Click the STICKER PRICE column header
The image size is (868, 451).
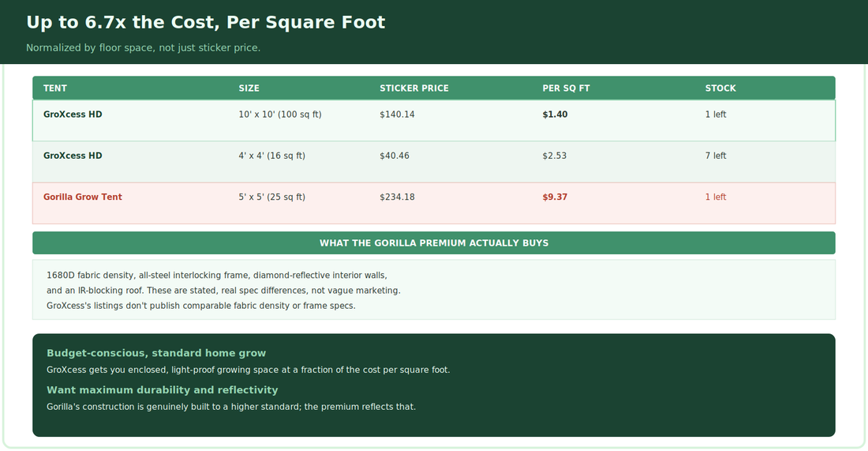[x=414, y=88]
